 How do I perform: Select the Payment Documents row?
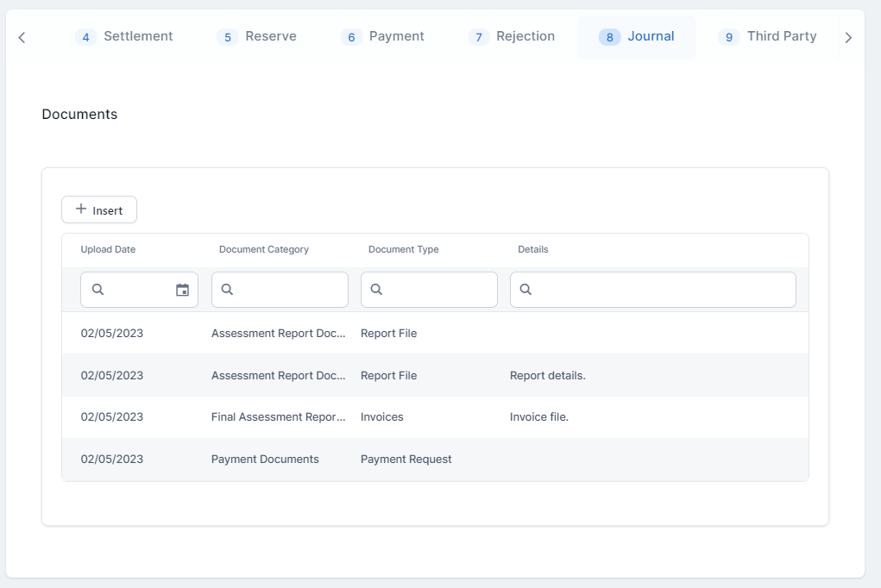click(x=435, y=460)
